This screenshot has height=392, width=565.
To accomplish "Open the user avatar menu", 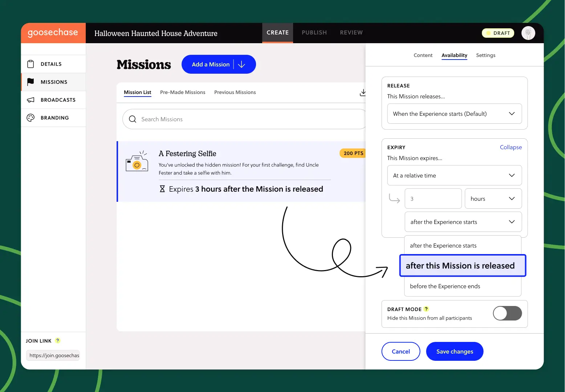I will tap(528, 33).
